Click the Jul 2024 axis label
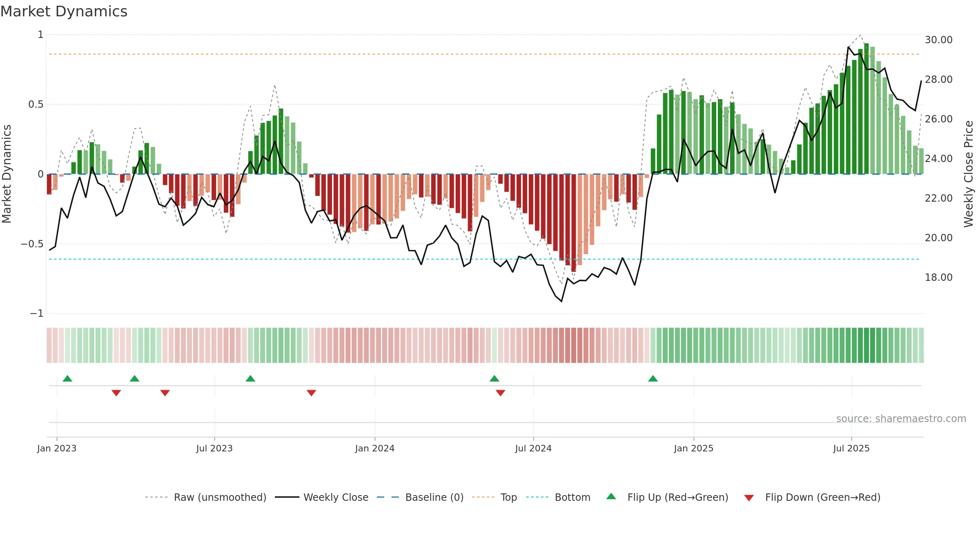This screenshot has width=980, height=551. coord(533,448)
